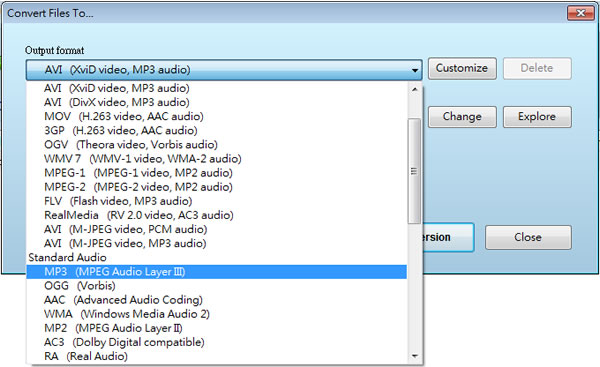Select AVI (M-JPEG video, PCM audio)

pos(217,230)
